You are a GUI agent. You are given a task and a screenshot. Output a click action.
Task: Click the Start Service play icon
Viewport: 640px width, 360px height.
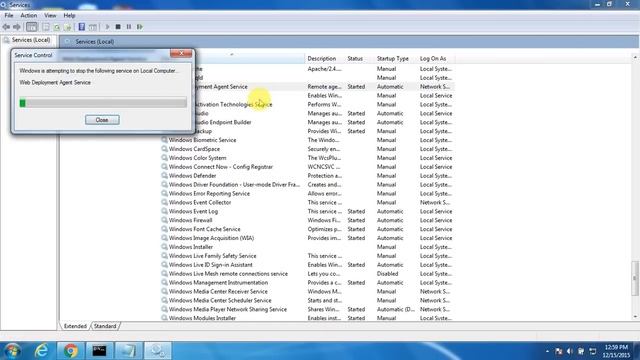[x=107, y=27]
